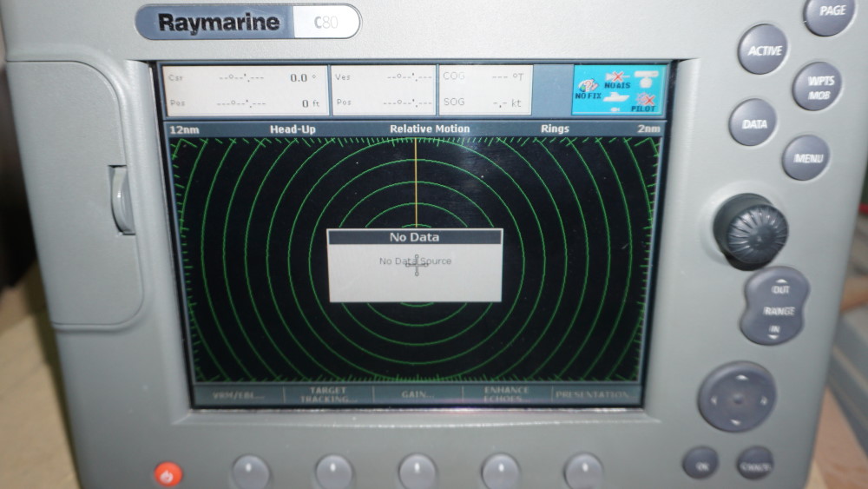Tap the PILOT autopilot status icon
Viewport: 868px width, 489px height.
(x=644, y=102)
